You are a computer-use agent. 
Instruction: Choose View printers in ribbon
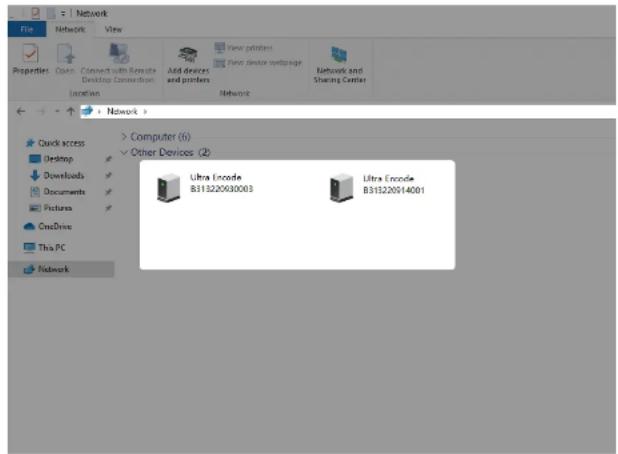point(244,48)
